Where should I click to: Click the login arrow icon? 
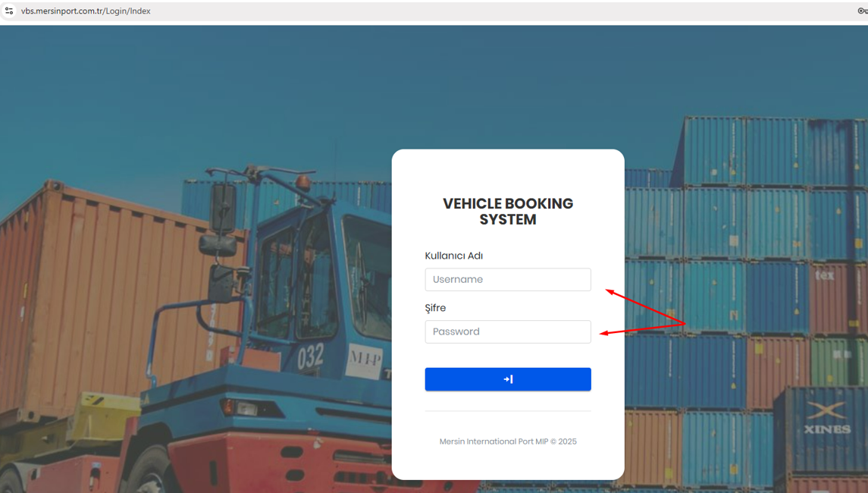508,379
